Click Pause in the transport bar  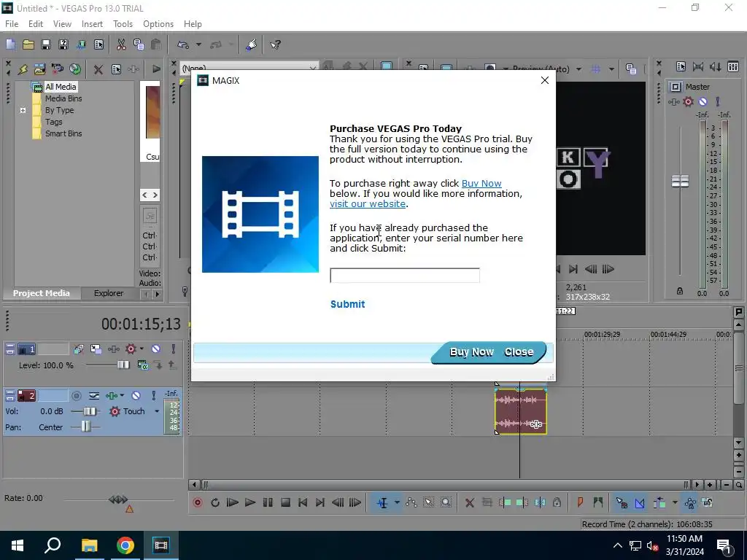pyautogui.click(x=268, y=502)
